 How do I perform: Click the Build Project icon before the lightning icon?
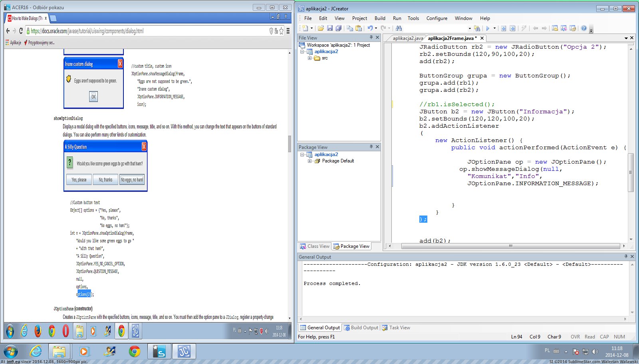click(512, 28)
